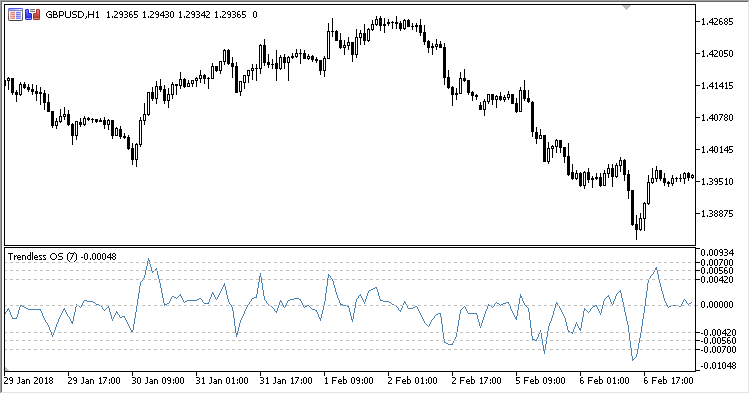The image size is (750, 394).
Task: Click the 1 Feb 09:00 time label
Action: coord(349,381)
